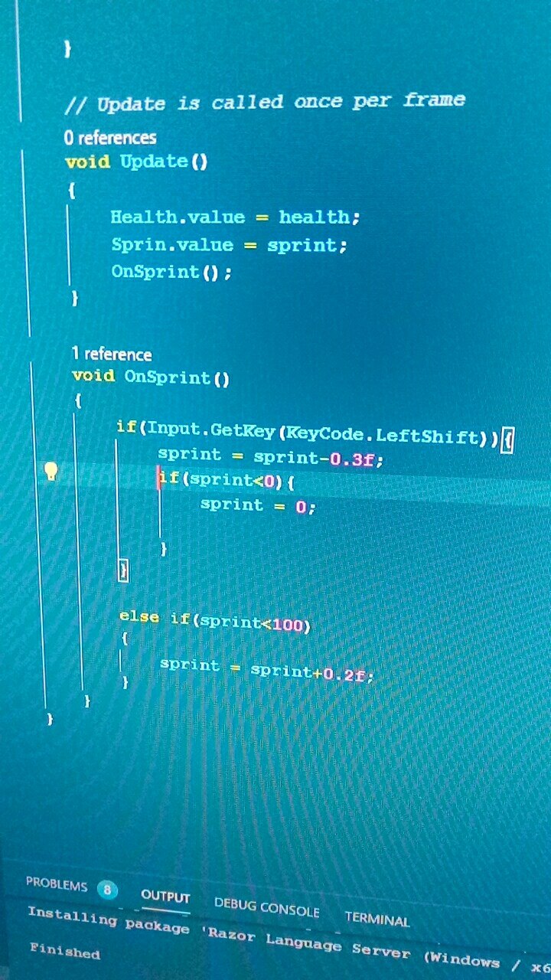Click the yellow lightbulb quick-fix icon
551x980 pixels.
point(51,471)
